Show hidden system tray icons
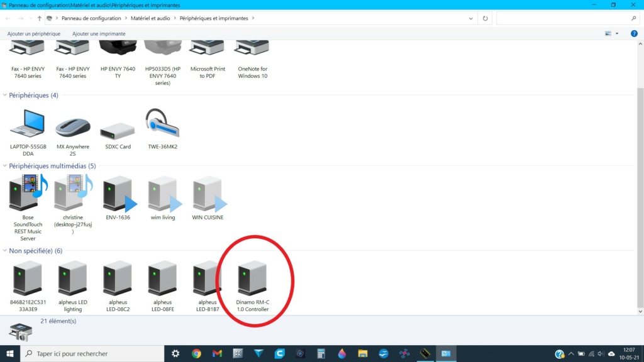The image size is (644, 362). point(571,353)
